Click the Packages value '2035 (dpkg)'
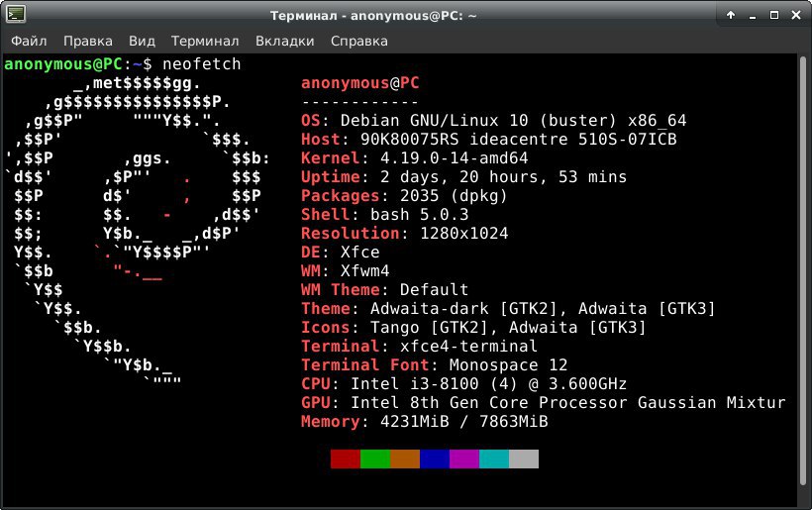Viewport: 812px width, 510px height. [x=454, y=196]
